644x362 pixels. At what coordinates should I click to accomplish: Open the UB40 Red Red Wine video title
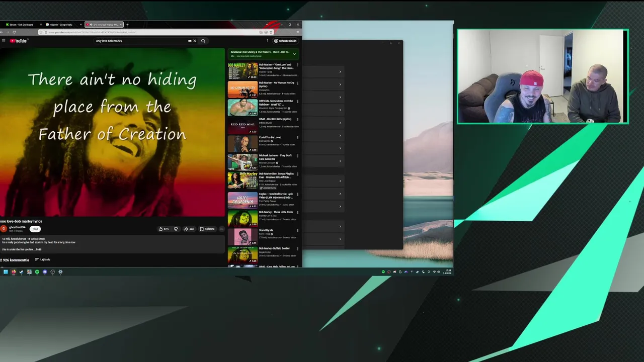pyautogui.click(x=275, y=119)
